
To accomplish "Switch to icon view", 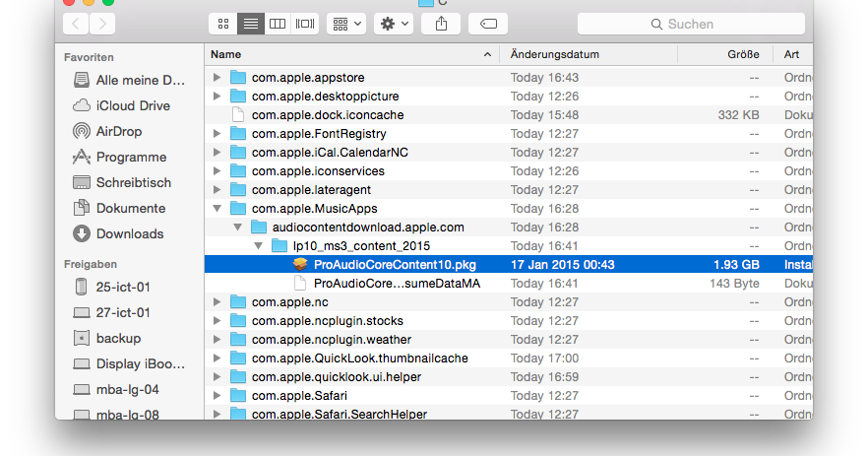I will [x=223, y=24].
